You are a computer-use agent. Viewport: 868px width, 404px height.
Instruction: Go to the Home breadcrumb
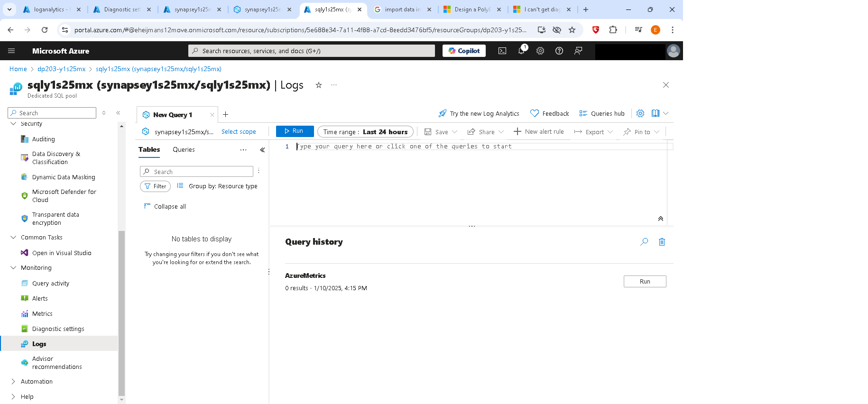tap(18, 69)
